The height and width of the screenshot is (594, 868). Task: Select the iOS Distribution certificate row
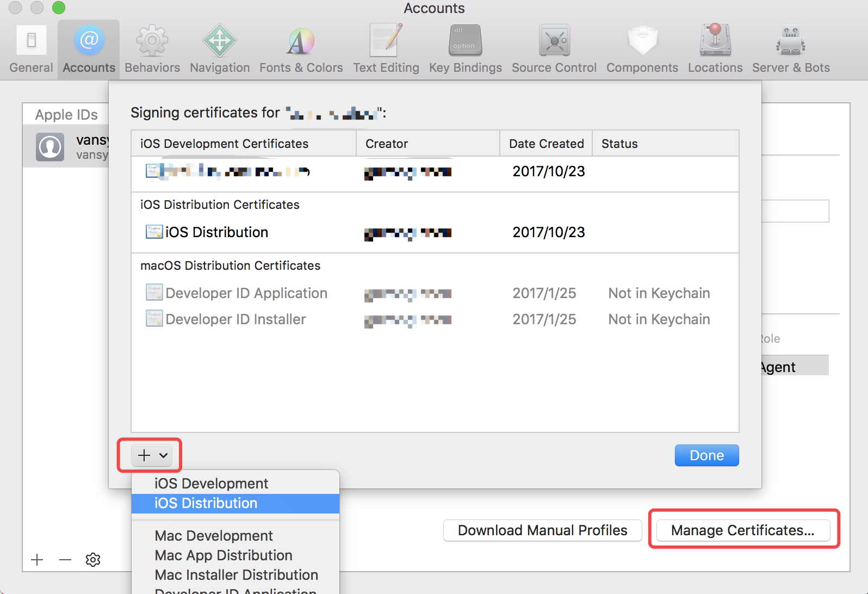(x=435, y=232)
